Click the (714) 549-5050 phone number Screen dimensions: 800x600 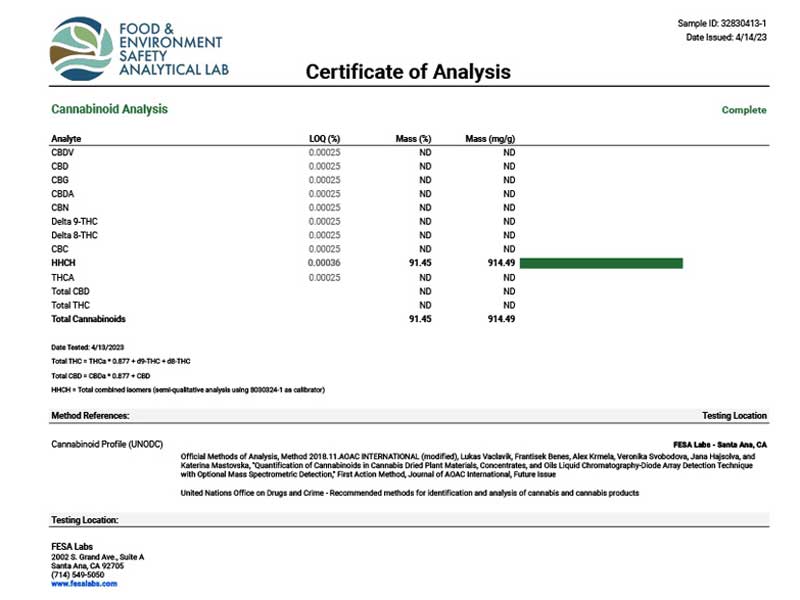(x=79, y=575)
